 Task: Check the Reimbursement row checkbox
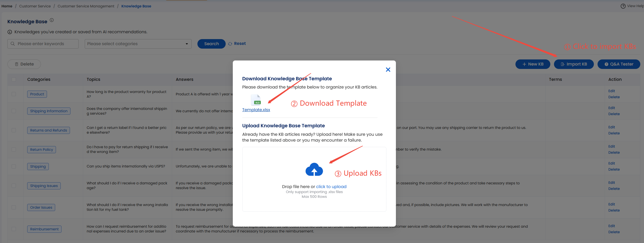[14, 229]
